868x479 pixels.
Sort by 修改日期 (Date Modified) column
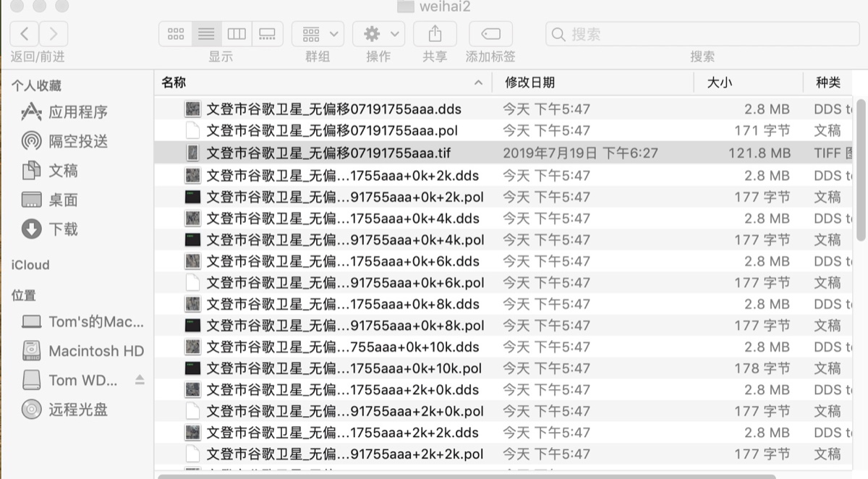click(530, 82)
